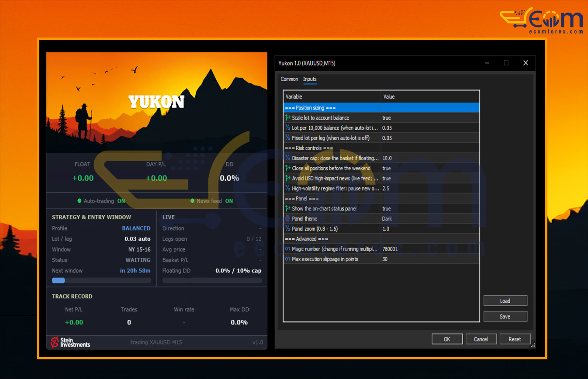Click the FLOAT +0.00 value
The width and height of the screenshot is (588, 379).
(x=83, y=178)
